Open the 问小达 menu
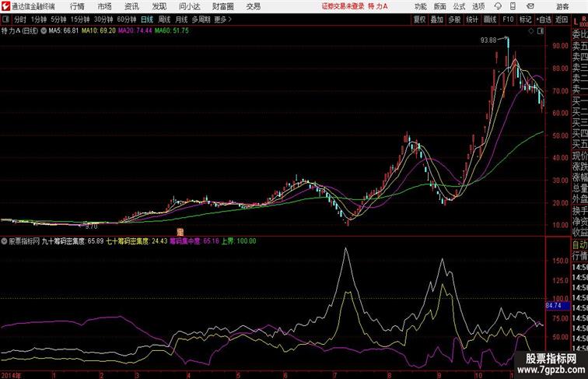The height and width of the screenshot is (379, 588). [x=189, y=6]
